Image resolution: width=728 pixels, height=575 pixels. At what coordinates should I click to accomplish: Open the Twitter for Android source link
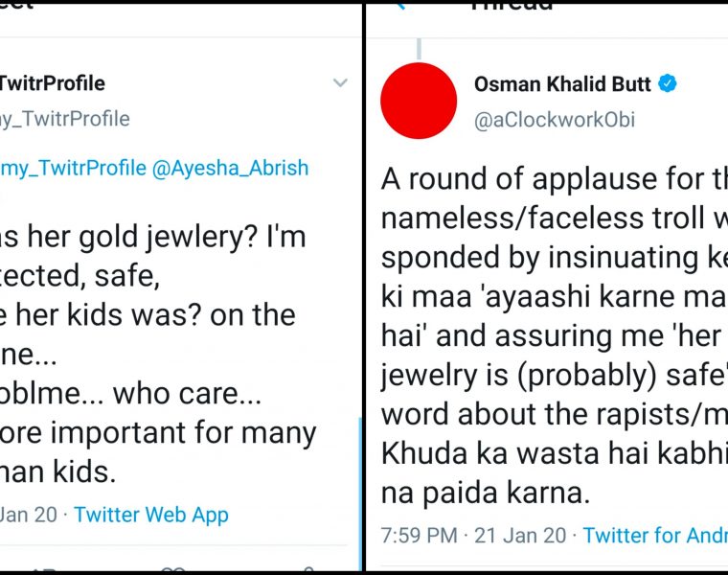pos(654,535)
